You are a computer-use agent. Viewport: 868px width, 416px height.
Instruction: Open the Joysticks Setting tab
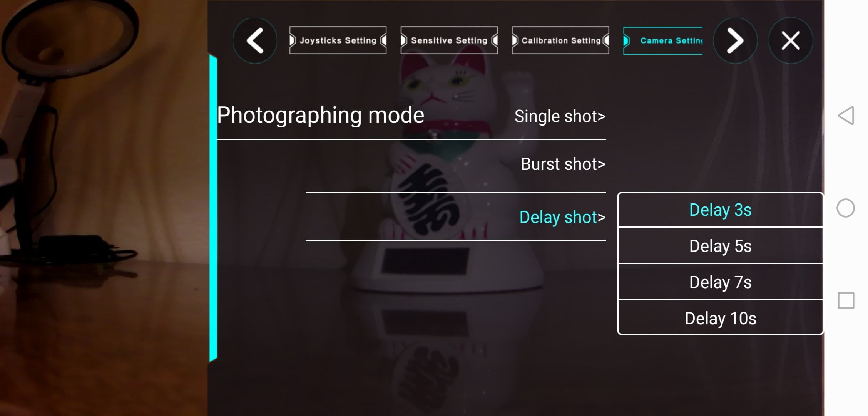click(x=338, y=40)
